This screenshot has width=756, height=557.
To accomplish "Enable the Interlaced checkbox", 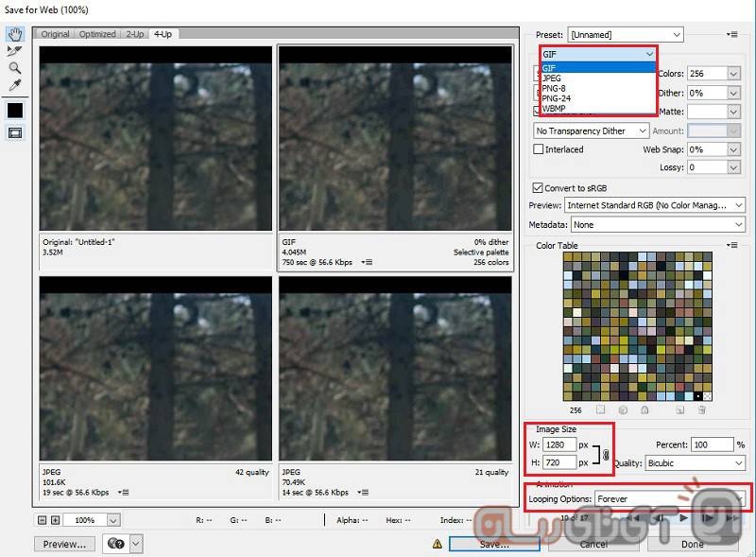I will (539, 149).
